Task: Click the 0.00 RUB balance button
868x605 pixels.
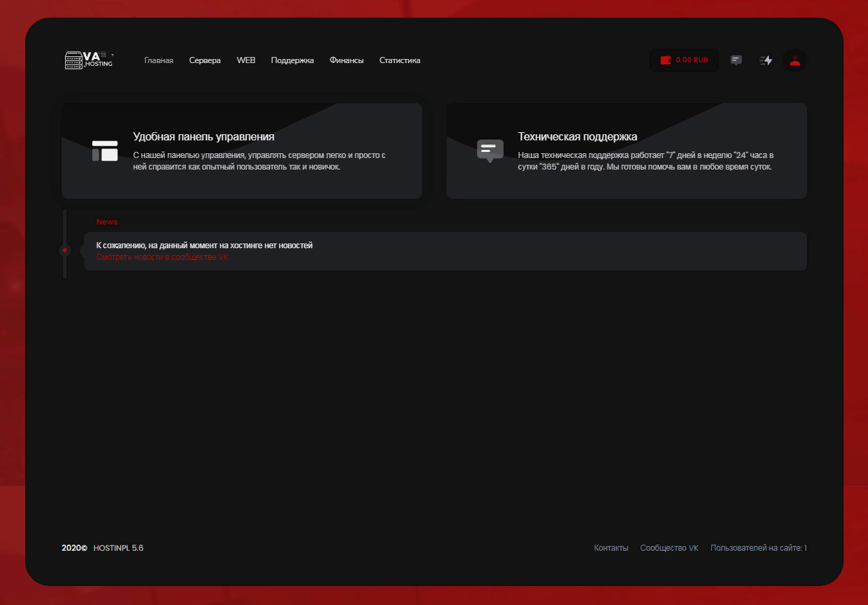Action: (x=684, y=60)
